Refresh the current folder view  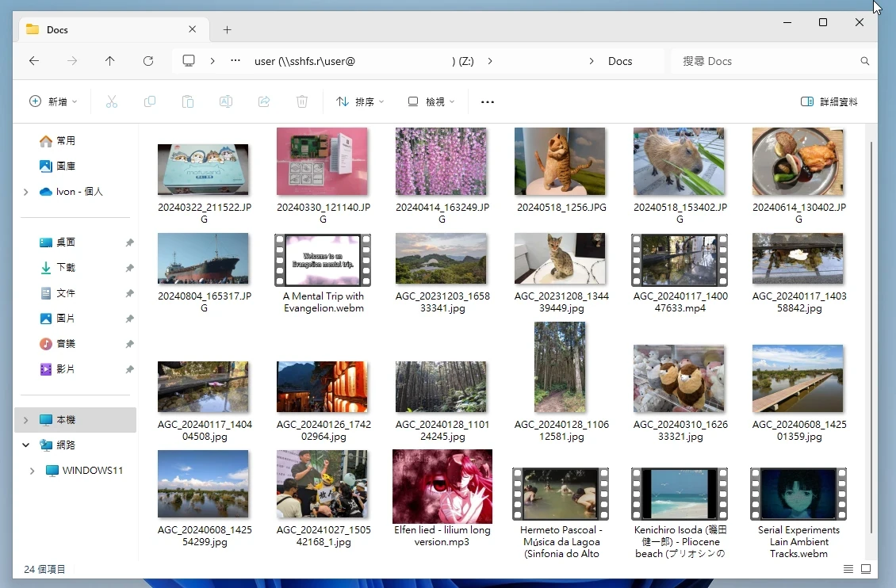pos(148,61)
